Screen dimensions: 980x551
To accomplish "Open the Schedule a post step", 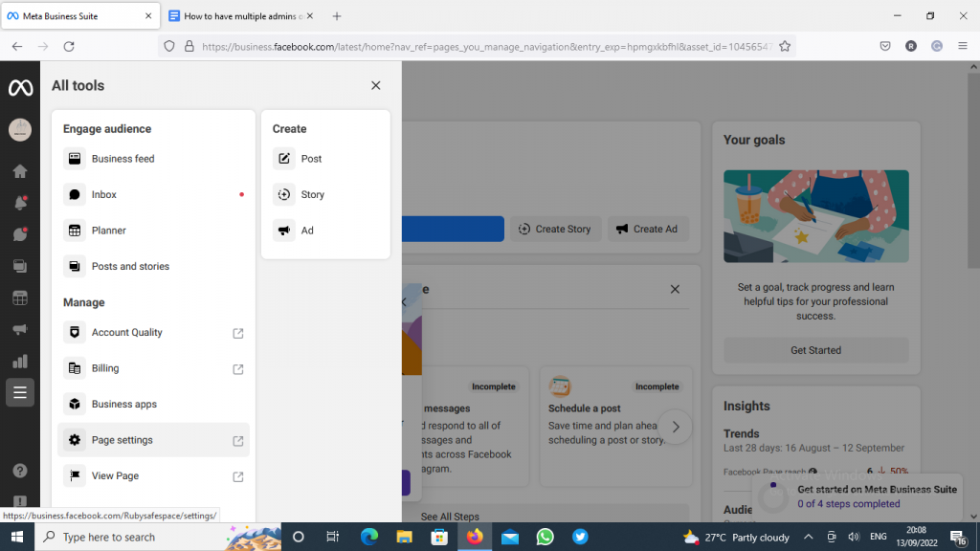I will click(616, 426).
